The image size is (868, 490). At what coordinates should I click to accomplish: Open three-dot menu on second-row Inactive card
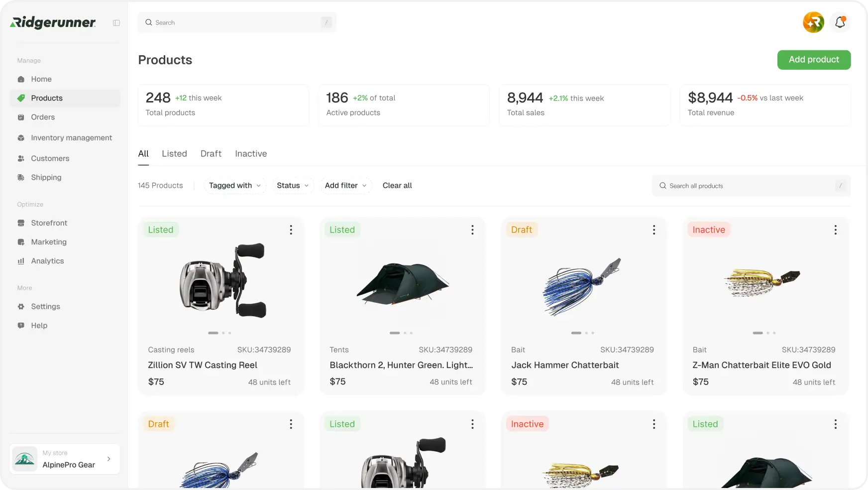[654, 424]
